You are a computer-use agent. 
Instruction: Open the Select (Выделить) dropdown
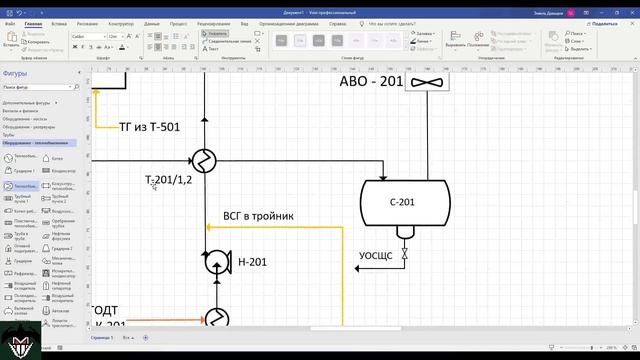(x=578, y=49)
